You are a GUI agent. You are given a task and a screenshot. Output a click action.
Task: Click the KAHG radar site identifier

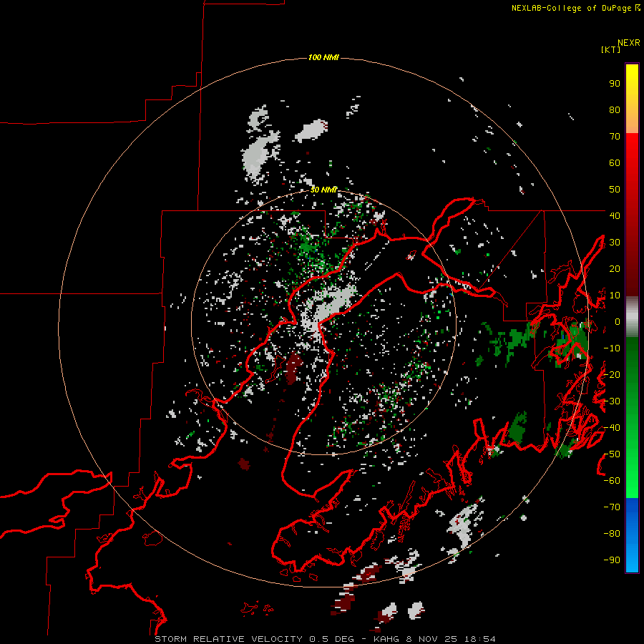click(386, 639)
